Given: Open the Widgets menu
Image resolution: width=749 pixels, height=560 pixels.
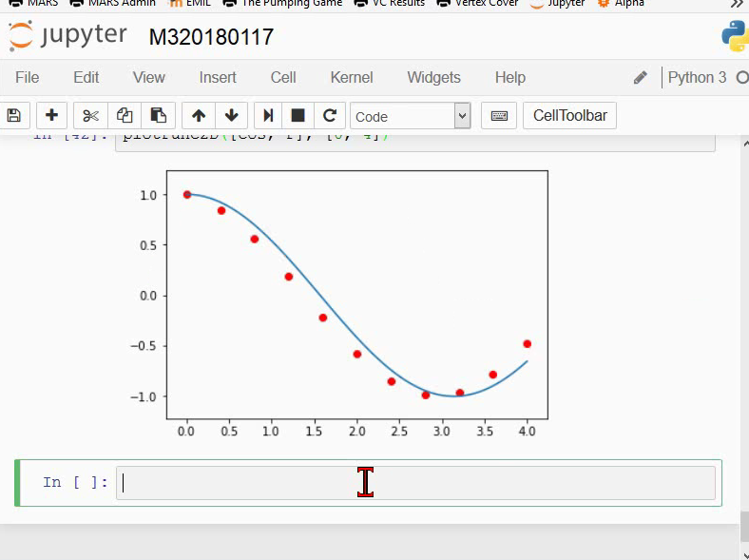Looking at the screenshot, I should 433,77.
